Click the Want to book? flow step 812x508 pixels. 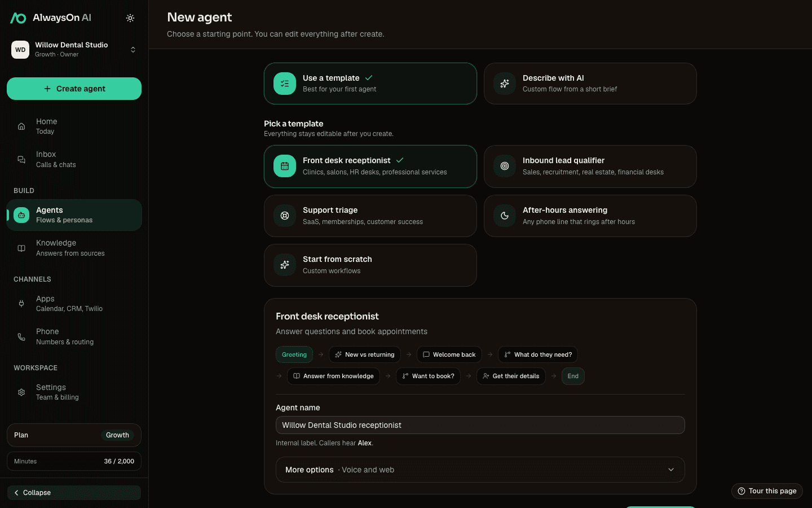(429, 376)
